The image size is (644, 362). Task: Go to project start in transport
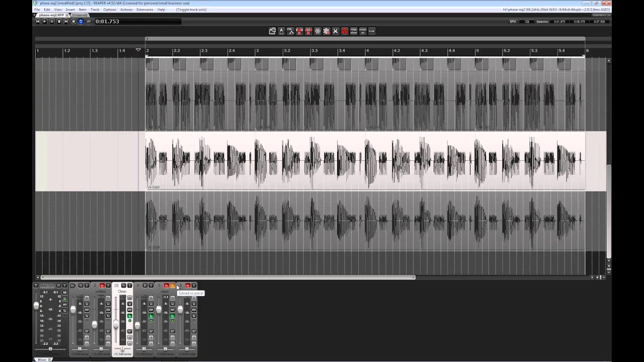tap(37, 22)
